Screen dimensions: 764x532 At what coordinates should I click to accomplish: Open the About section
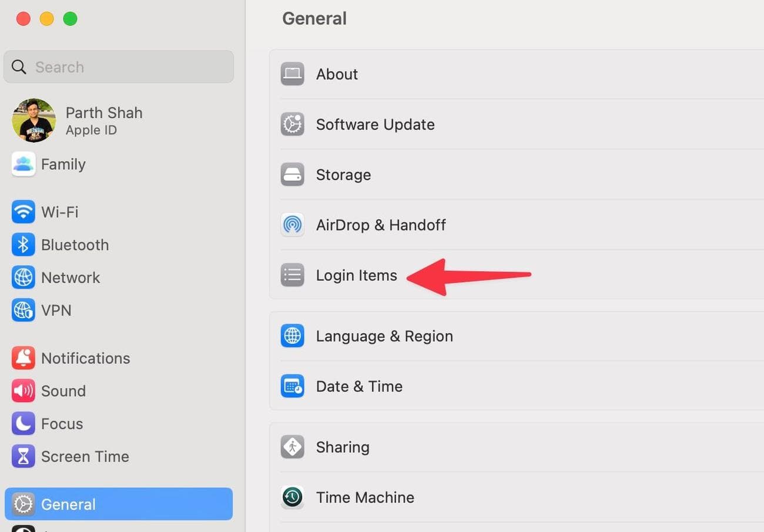pyautogui.click(x=337, y=74)
